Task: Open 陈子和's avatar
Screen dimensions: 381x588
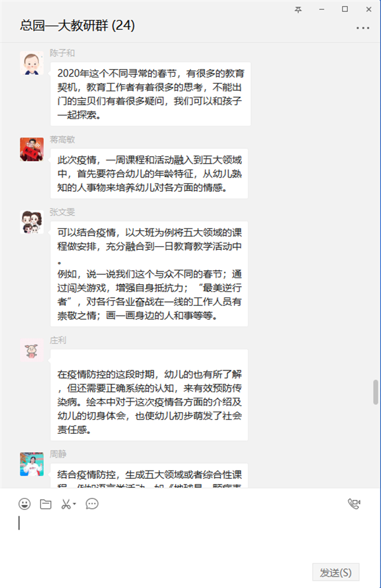Action: coord(32,63)
